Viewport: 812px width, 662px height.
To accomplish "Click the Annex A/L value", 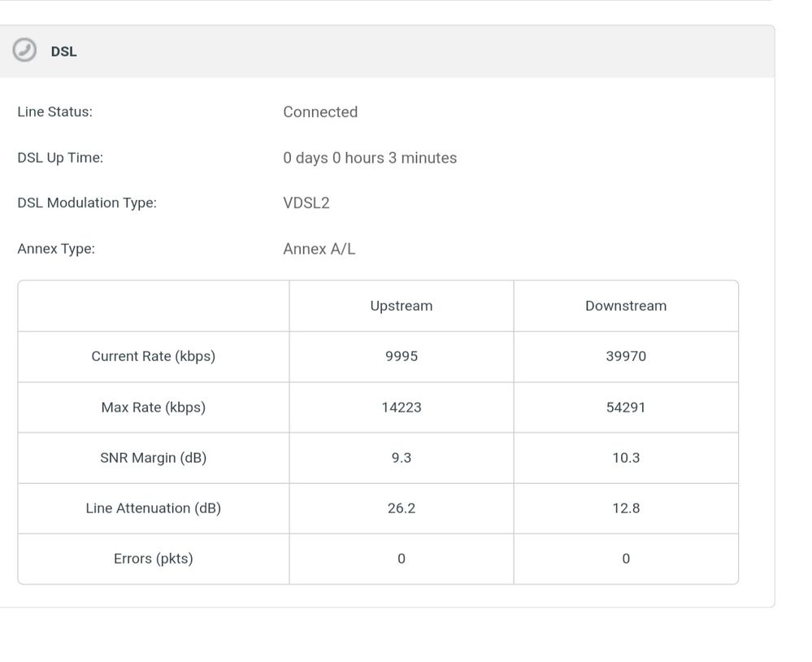I will pos(319,249).
